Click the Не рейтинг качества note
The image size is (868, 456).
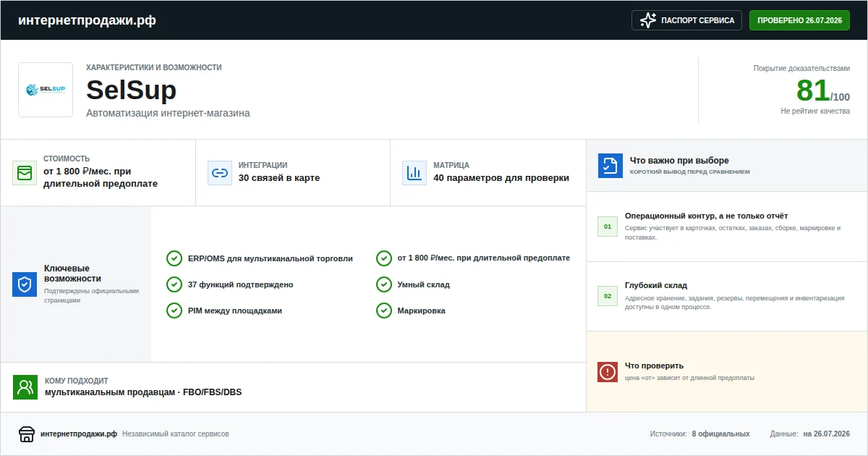[x=815, y=111]
